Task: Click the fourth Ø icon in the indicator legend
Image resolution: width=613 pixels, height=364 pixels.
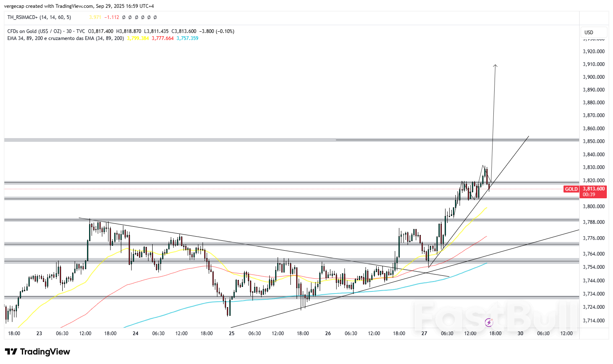Action: (x=142, y=18)
